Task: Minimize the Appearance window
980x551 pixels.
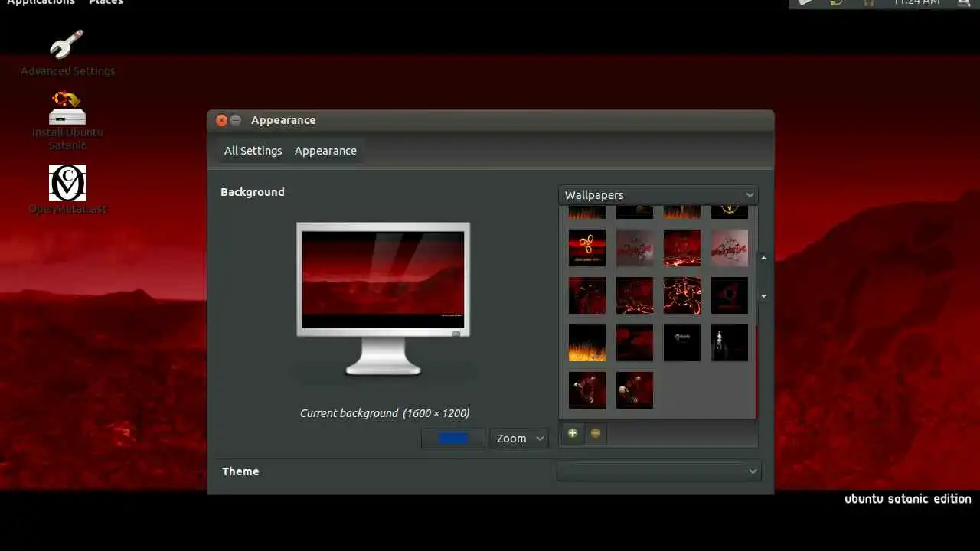Action: [x=235, y=120]
